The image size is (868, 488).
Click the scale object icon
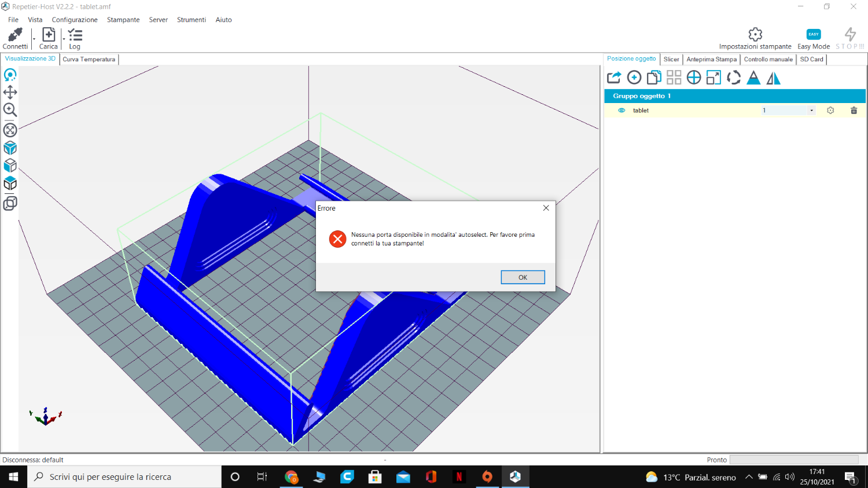point(713,78)
